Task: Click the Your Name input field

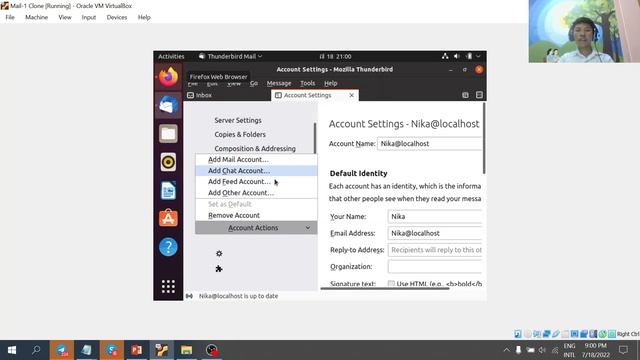Action: click(x=435, y=216)
